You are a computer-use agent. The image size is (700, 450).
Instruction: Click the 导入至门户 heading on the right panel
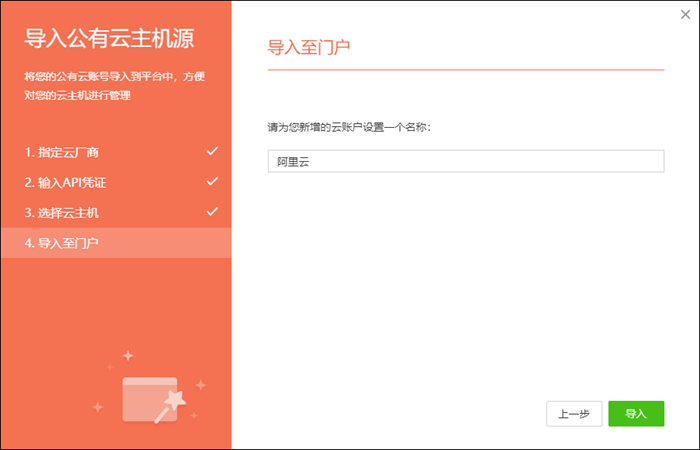309,47
